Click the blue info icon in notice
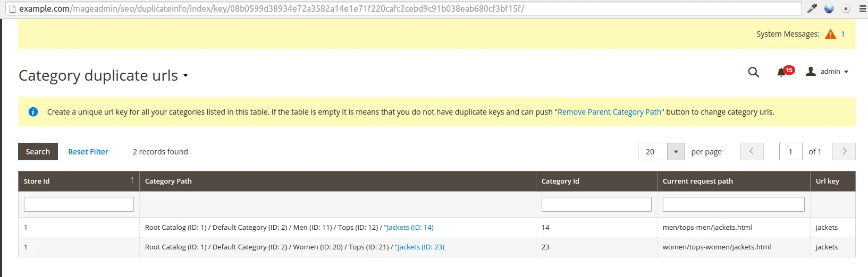Viewport: 868px width, 277px height. (x=33, y=112)
